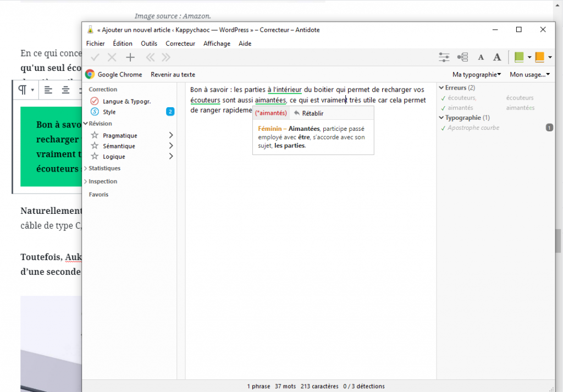The width and height of the screenshot is (563, 392).
Task: Click the large 'A' increase text size icon
Action: 497,57
